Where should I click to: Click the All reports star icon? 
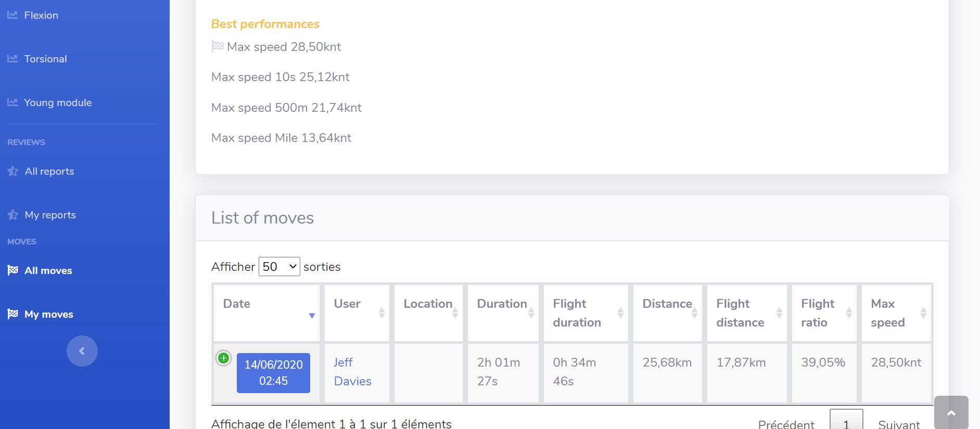tap(13, 171)
